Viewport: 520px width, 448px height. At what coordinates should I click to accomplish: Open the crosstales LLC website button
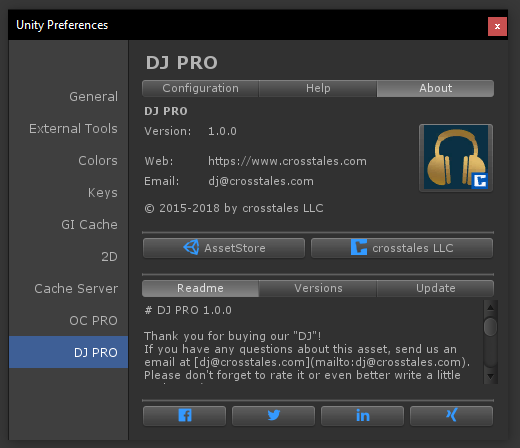coord(402,248)
